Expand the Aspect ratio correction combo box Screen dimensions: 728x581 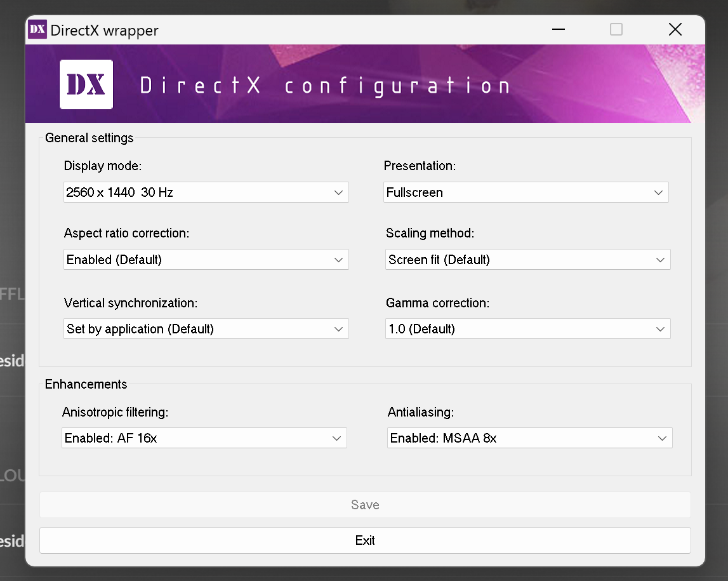tap(206, 260)
